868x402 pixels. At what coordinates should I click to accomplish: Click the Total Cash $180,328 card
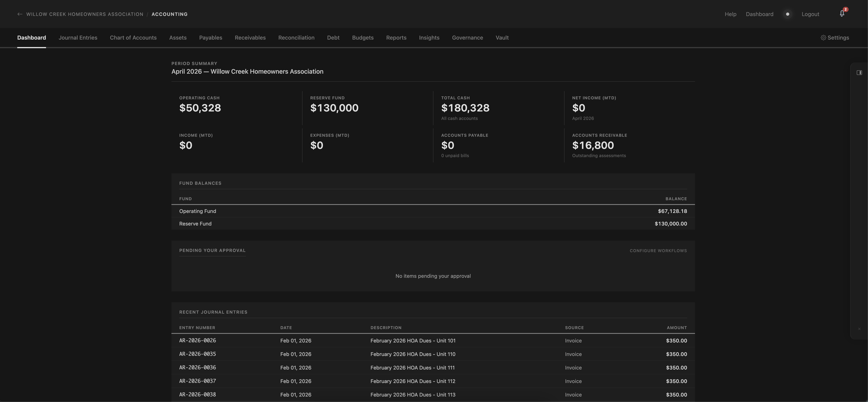[x=499, y=108]
